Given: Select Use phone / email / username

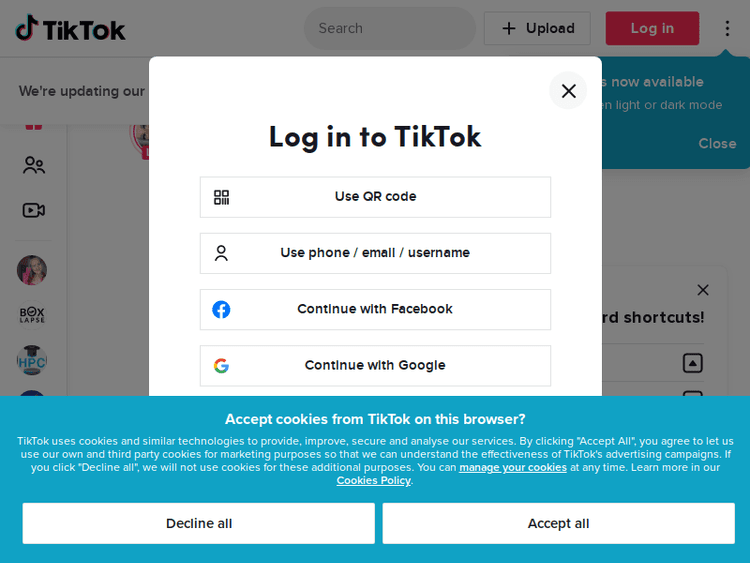Looking at the screenshot, I should [x=375, y=253].
